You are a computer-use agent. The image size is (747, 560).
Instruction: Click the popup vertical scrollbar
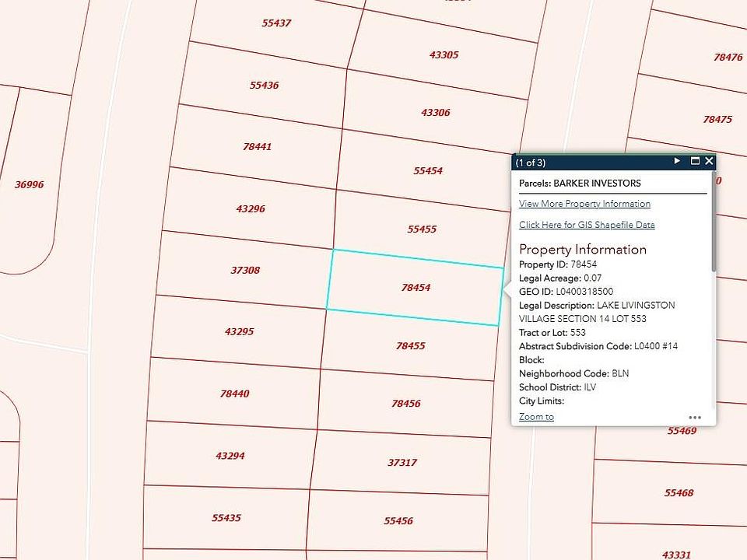[x=714, y=222]
